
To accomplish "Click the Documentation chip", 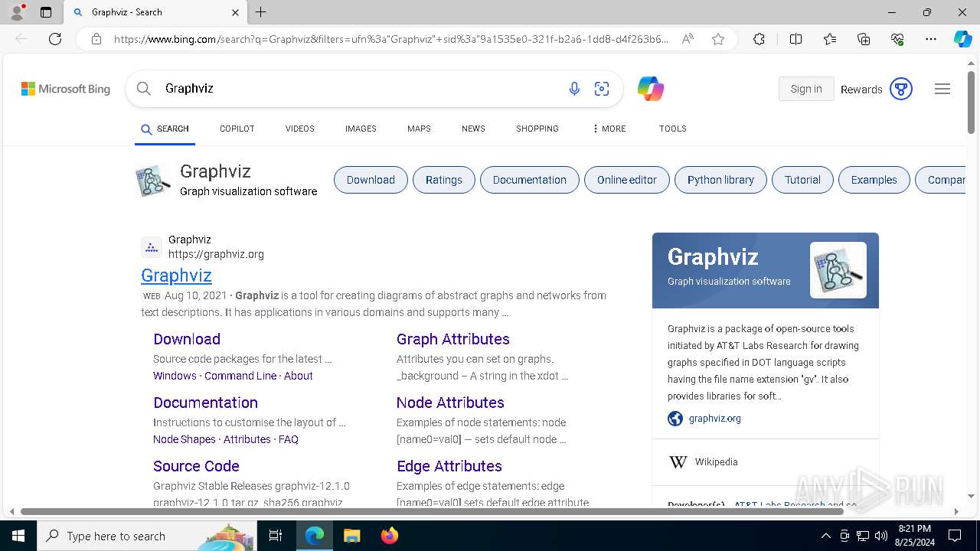I will (530, 180).
